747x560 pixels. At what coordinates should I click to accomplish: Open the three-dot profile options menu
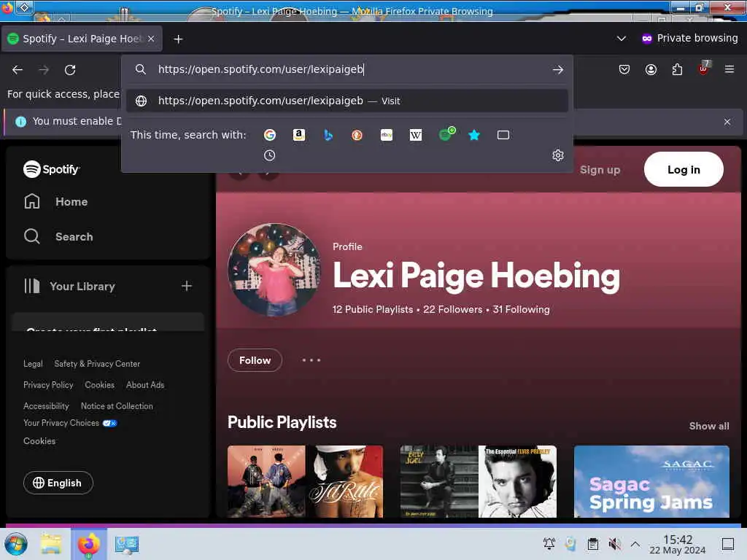(x=311, y=360)
